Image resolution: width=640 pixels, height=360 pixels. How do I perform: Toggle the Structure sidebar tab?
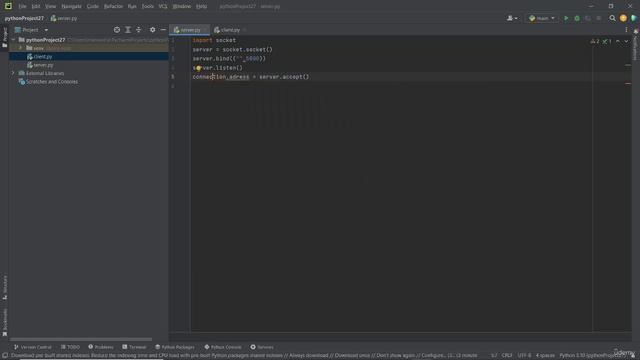pos(5,288)
